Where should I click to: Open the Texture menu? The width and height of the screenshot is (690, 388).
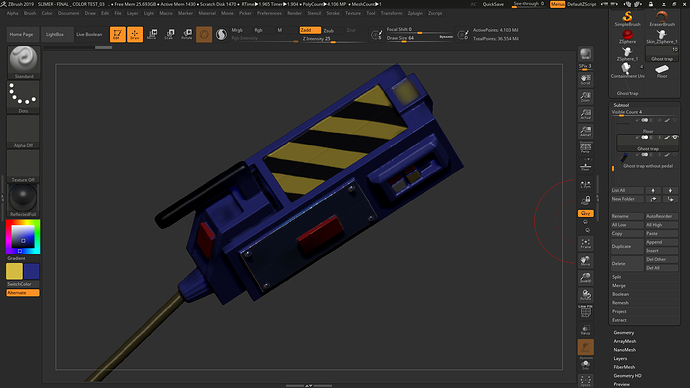(352, 13)
